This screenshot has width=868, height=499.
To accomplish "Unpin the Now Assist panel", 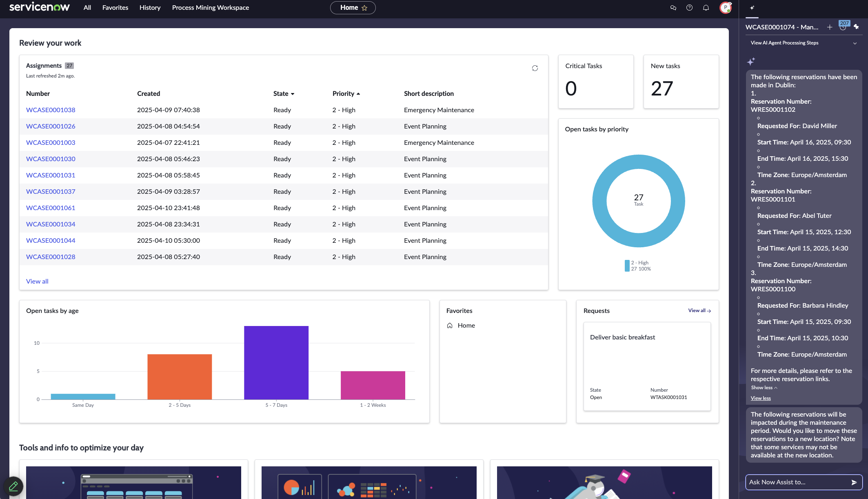I will click(856, 27).
